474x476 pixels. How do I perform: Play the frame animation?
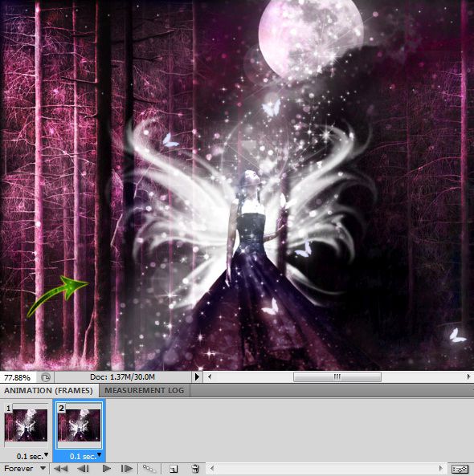106,469
